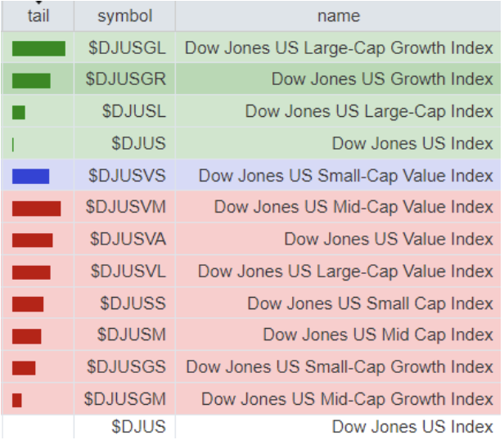Click Dow Jones US Large-Cap Index name
Screen dimensions: 504x440
pos(369,112)
